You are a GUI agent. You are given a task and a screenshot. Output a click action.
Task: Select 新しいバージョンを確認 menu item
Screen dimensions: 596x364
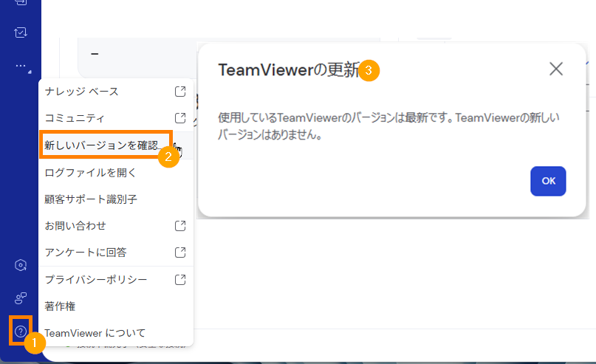click(116, 145)
